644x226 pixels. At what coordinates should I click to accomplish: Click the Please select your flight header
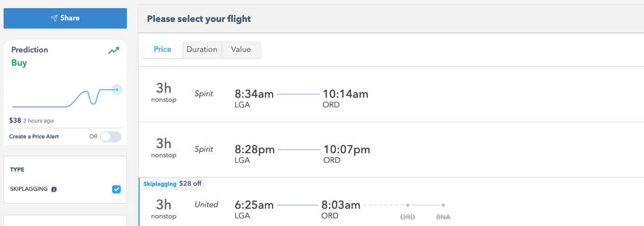click(199, 19)
